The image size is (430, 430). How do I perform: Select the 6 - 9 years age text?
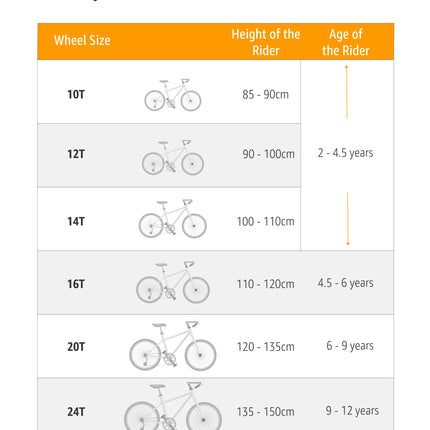(x=350, y=346)
